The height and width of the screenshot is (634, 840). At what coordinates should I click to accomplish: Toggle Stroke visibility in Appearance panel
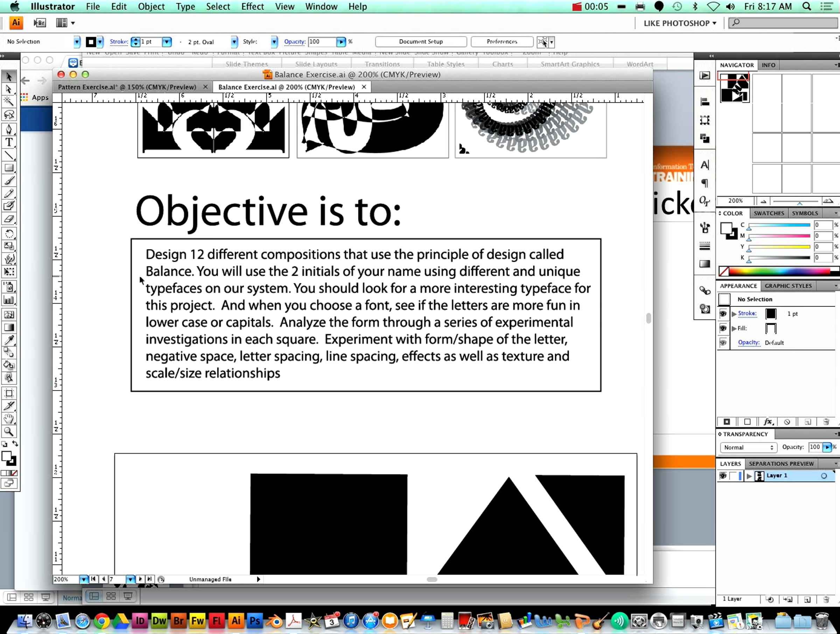coord(723,314)
